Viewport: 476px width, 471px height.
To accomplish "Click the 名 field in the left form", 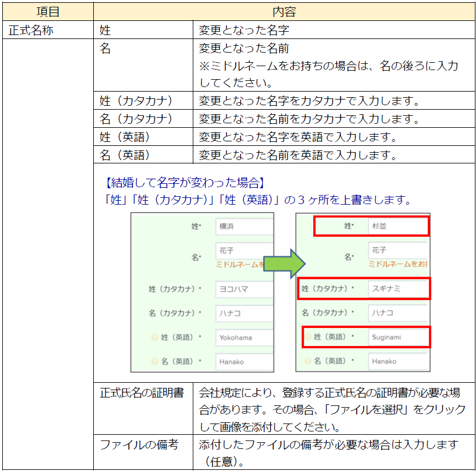I will click(245, 250).
